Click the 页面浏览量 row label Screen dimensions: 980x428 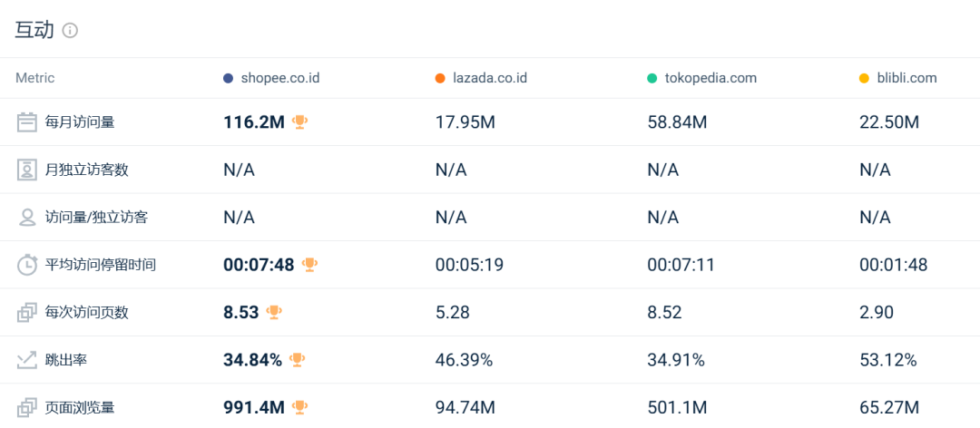79,408
